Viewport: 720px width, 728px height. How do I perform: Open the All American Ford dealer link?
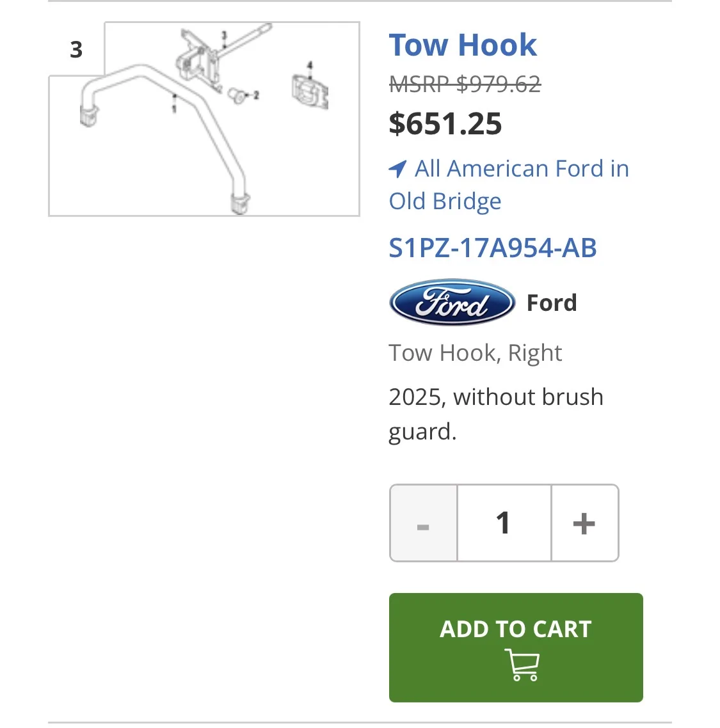(509, 184)
